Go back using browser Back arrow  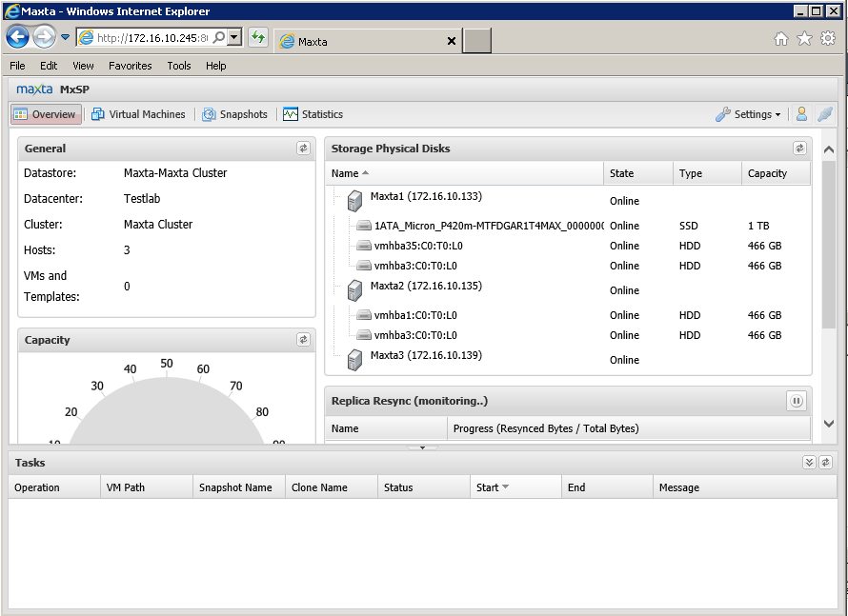(17, 37)
